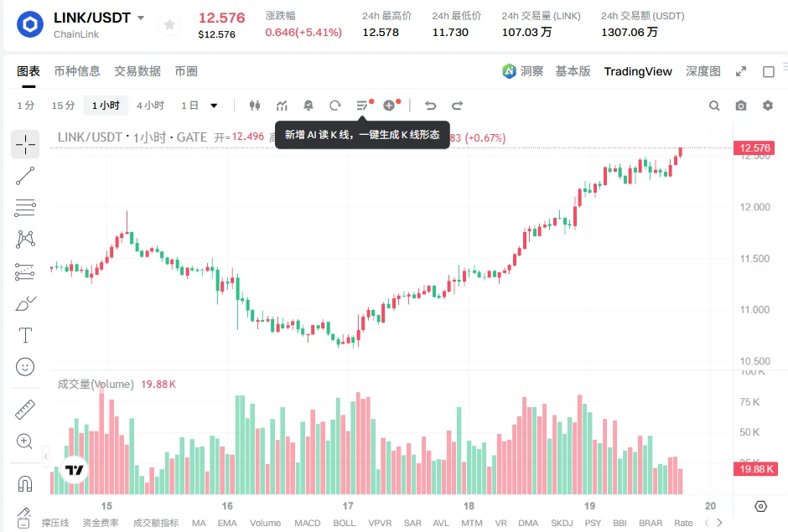
Task: Switch to the 交易数据 tab
Action: coord(137,71)
